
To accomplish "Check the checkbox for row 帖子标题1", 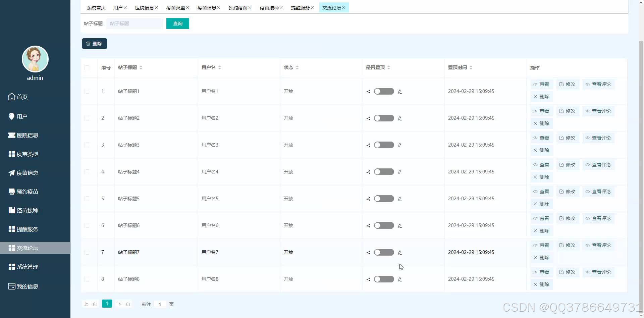I will pyautogui.click(x=87, y=91).
